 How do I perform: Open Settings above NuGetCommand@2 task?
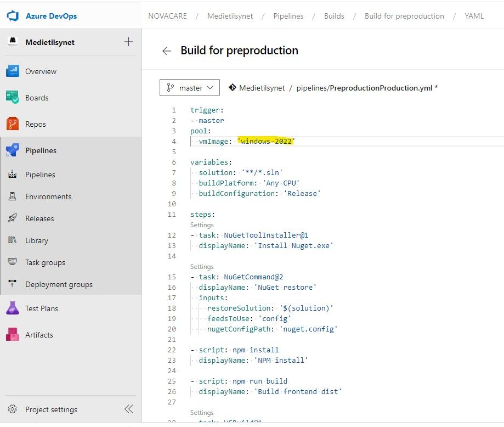coord(202,267)
